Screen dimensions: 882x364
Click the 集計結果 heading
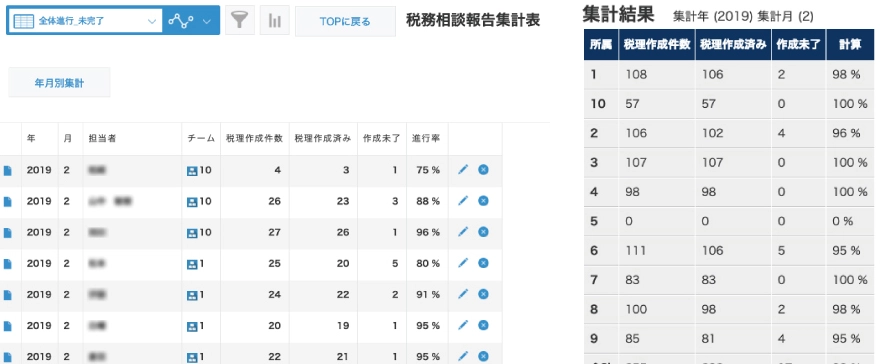click(619, 15)
